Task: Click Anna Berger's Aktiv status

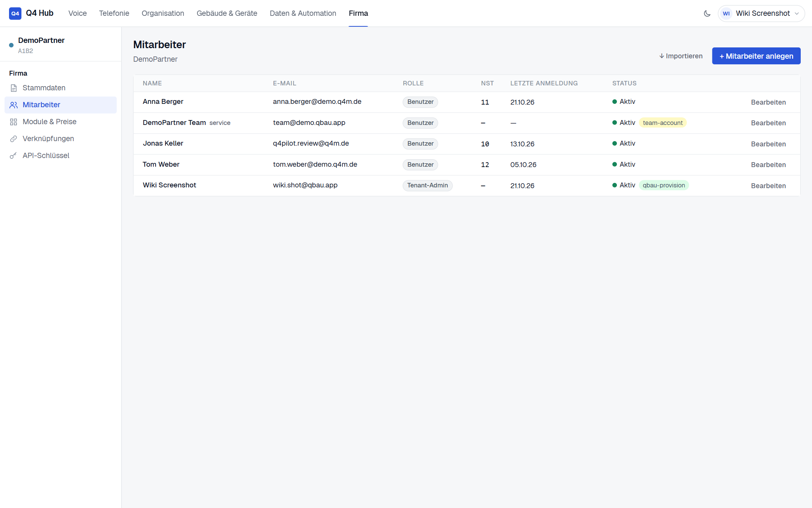Action: (624, 102)
